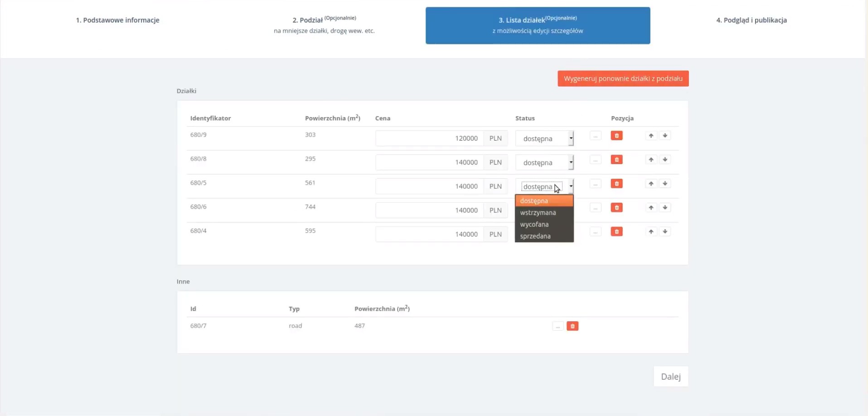
Task: Expand status dropdown for plot 680/8
Action: (544, 162)
